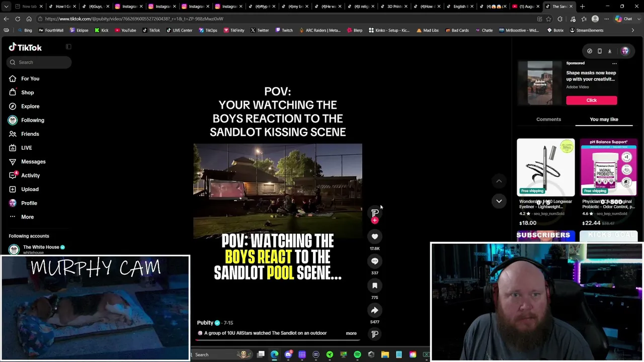Open the Pubity creator profile link
The height and width of the screenshot is (362, 644).
pyautogui.click(x=205, y=323)
